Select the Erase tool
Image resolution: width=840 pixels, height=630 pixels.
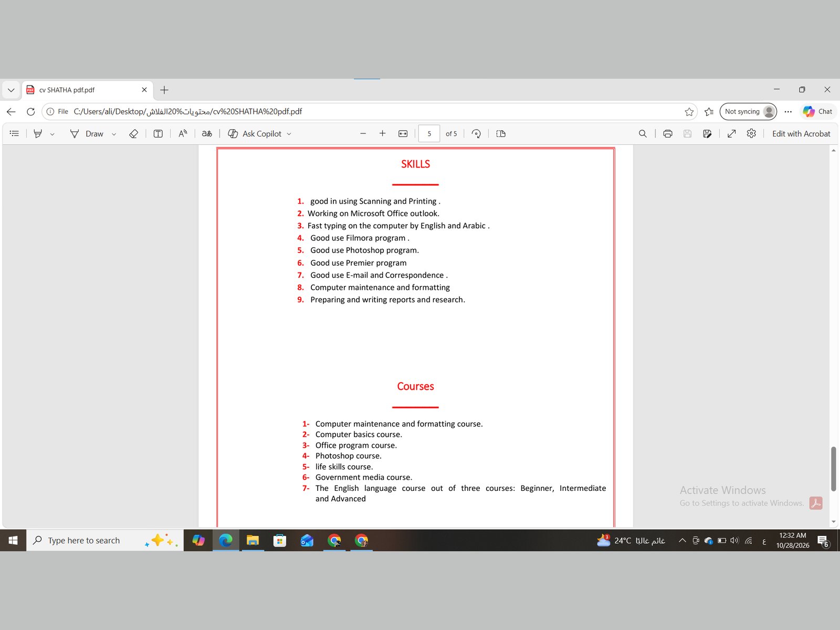tap(133, 134)
